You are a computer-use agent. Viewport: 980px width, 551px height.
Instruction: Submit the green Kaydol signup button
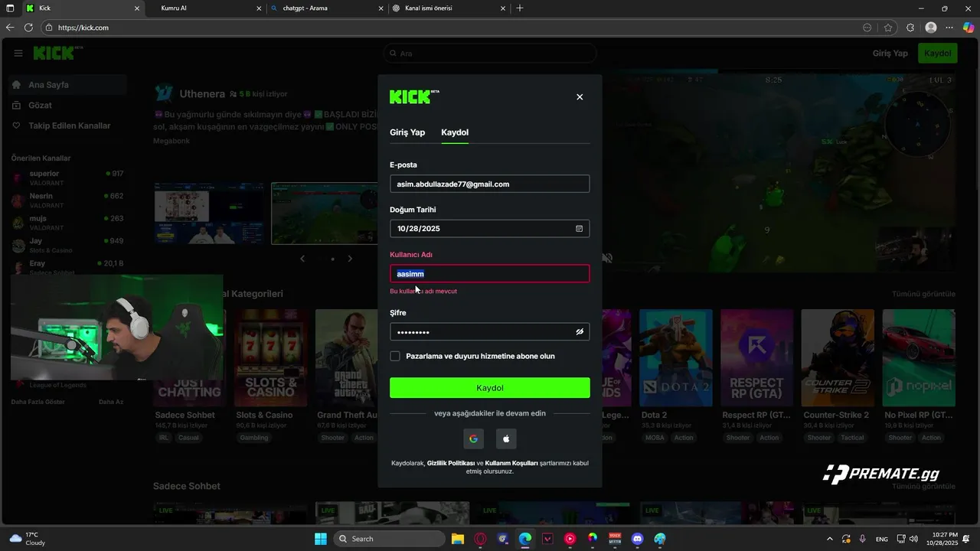click(x=490, y=388)
